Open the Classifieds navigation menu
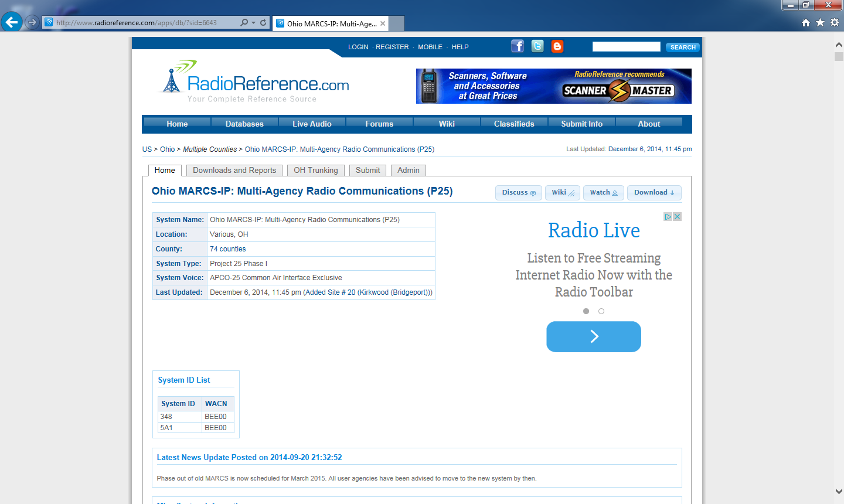The height and width of the screenshot is (504, 844). (514, 124)
